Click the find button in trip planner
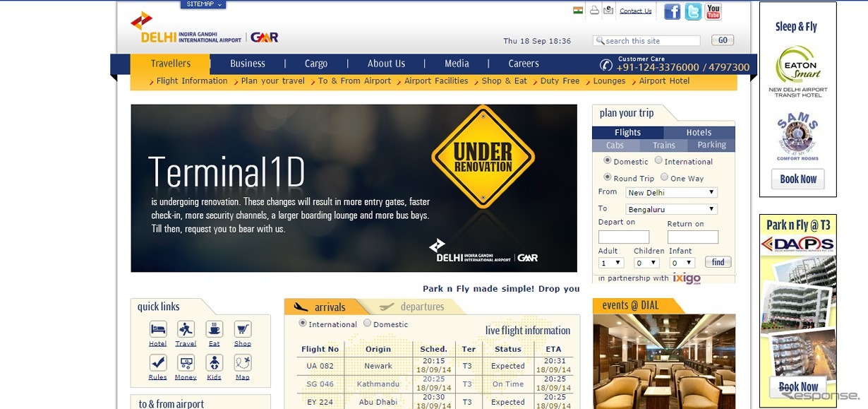868x409 pixels. 718,262
